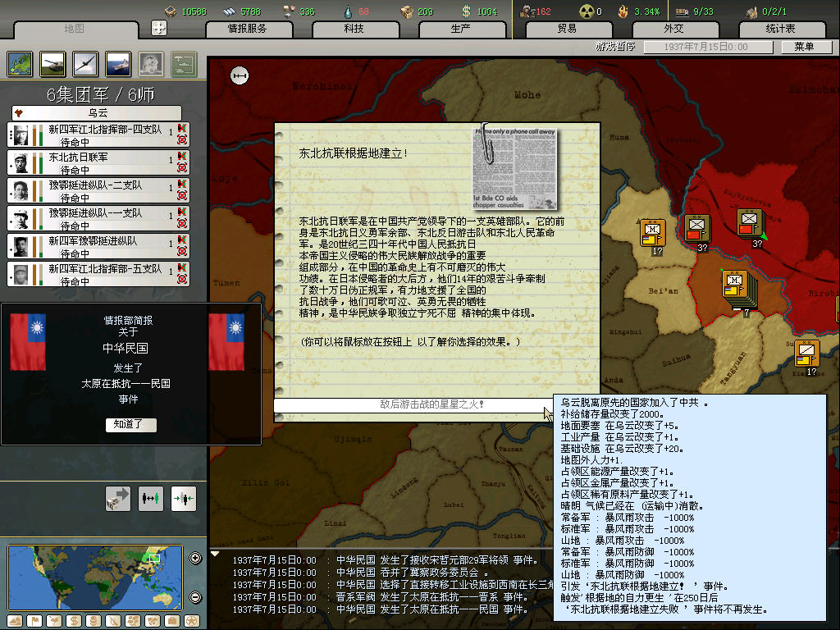Click the reorganize units icon
The image size is (840, 630).
click(150, 499)
